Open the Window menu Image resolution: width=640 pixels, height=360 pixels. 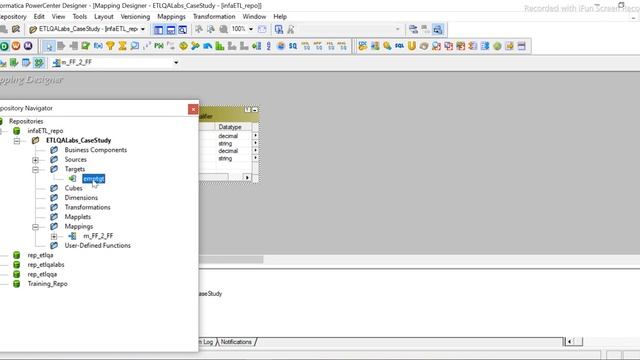254,16
